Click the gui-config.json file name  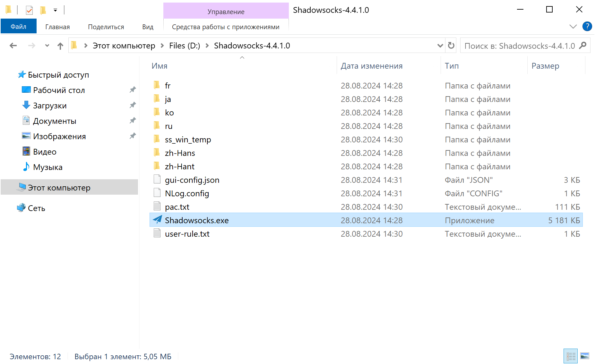[192, 180]
